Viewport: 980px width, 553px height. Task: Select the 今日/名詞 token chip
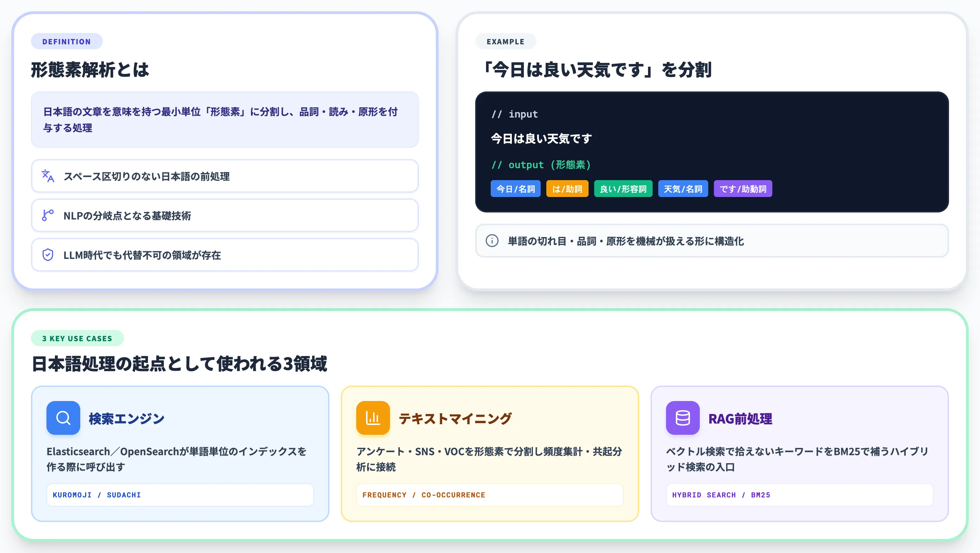tap(515, 189)
